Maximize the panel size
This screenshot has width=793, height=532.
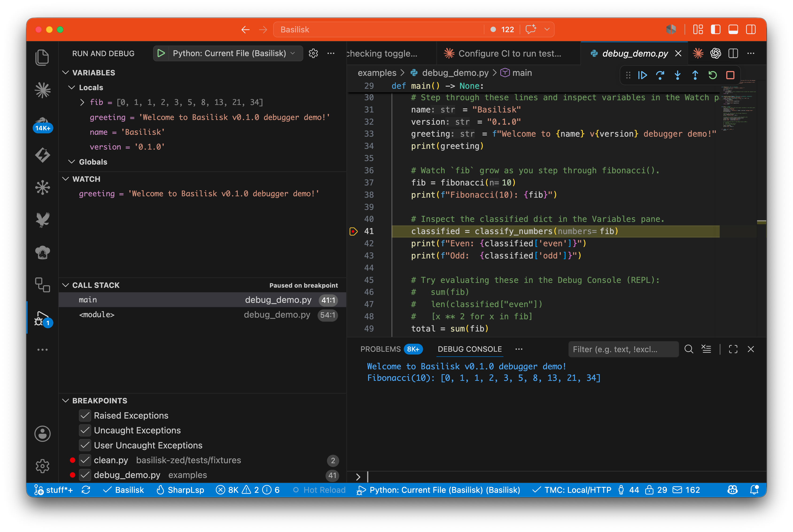point(733,349)
